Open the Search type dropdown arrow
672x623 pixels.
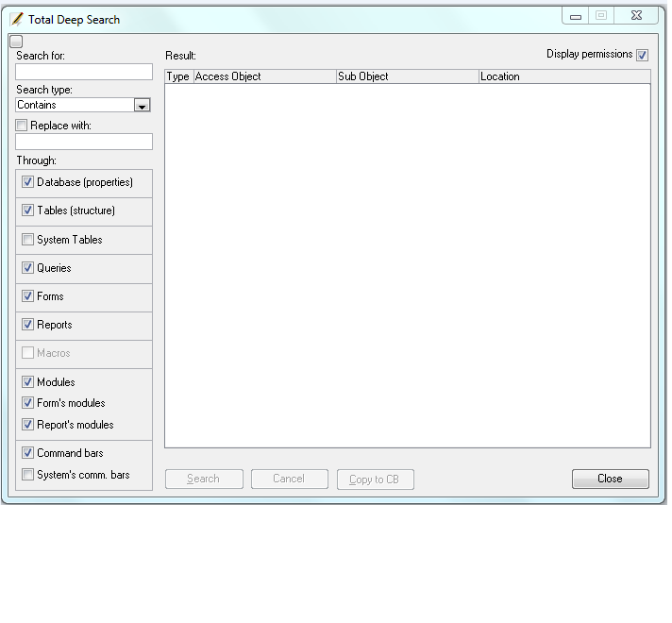pos(142,105)
